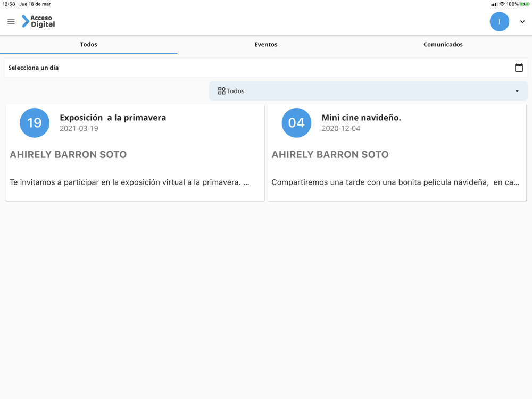532x399 pixels.
Task: Click the date text 2021-03-19
Action: [x=79, y=129]
